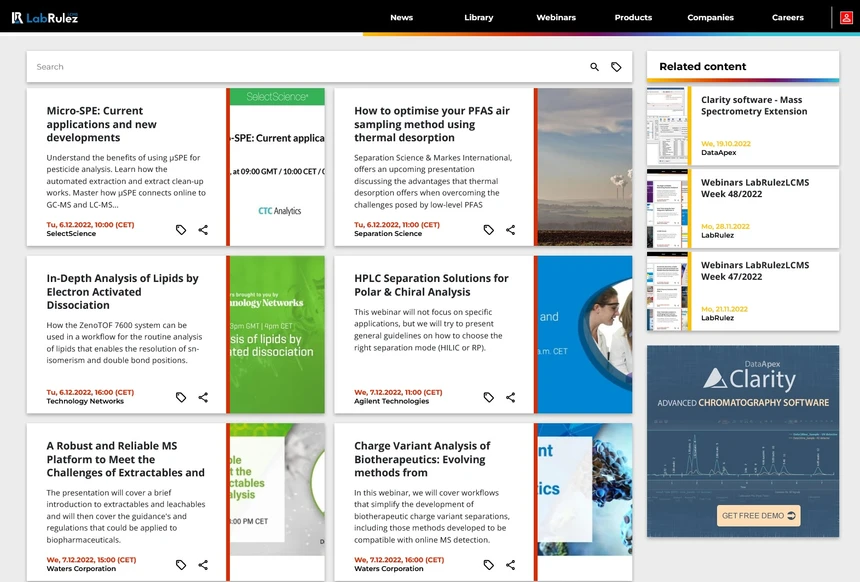Click the Week 47/2022 related thumbnail

(667, 291)
